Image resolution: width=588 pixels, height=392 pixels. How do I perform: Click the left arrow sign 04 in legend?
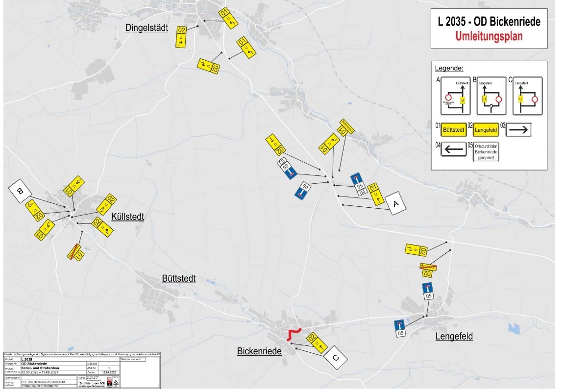(454, 149)
